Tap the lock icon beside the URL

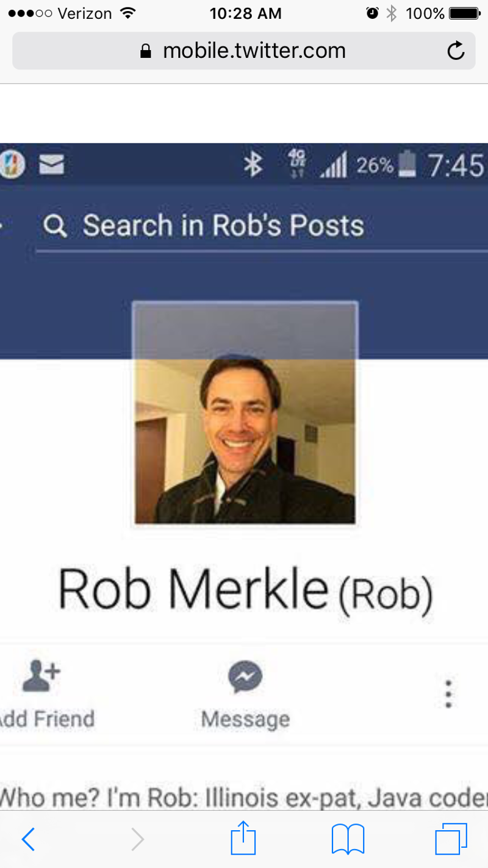[x=145, y=51]
